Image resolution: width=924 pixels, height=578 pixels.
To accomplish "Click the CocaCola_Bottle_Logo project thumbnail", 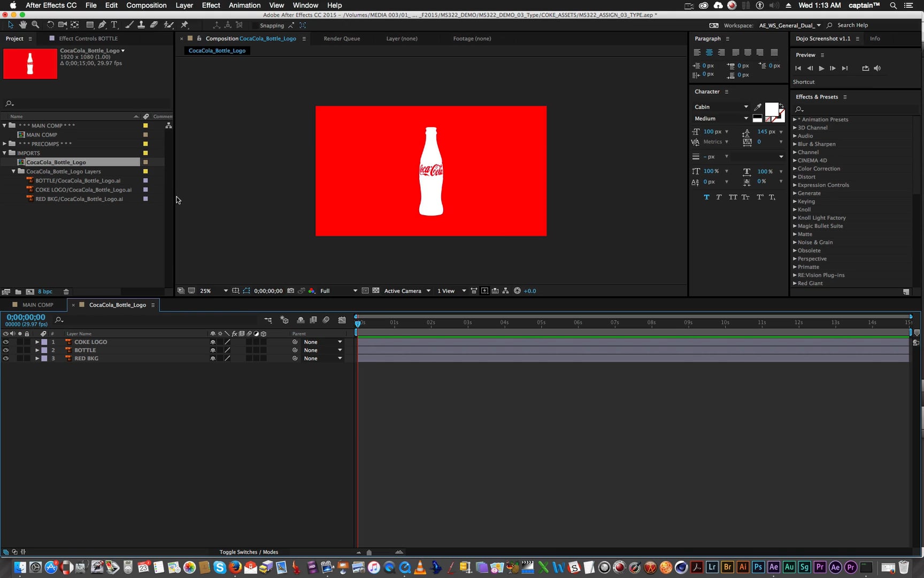I will (x=30, y=63).
